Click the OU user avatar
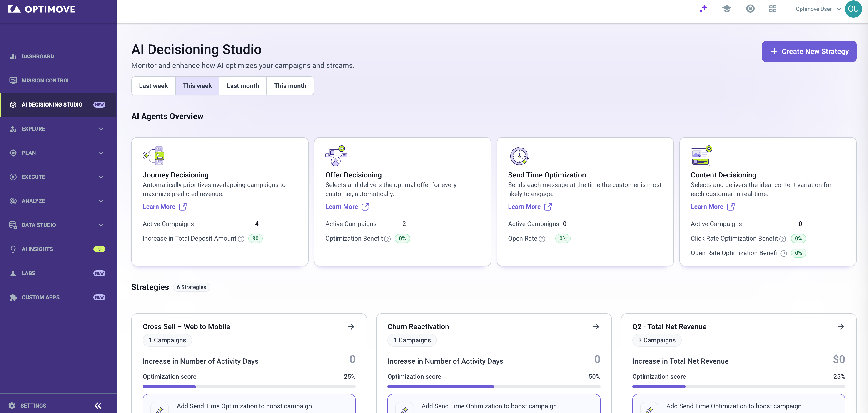Screen dimensions: 868x413 click(853, 9)
